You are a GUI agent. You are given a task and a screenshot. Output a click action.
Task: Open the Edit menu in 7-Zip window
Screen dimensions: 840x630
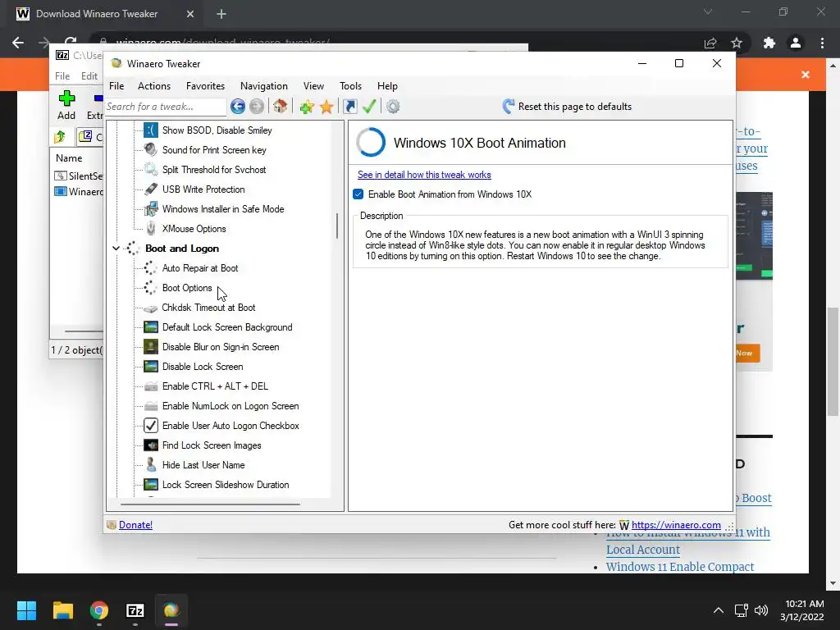[89, 76]
